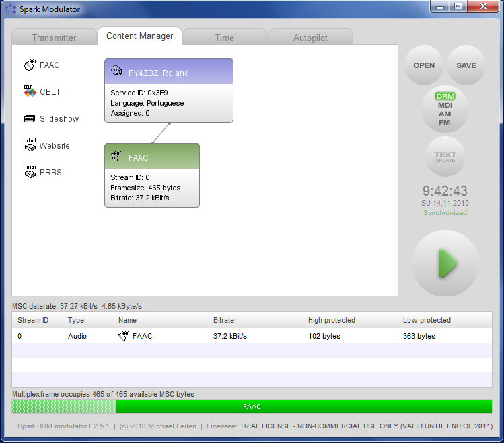The width and height of the screenshot is (504, 443).
Task: Click stream ID 0 cell in table
Action: tap(20, 336)
